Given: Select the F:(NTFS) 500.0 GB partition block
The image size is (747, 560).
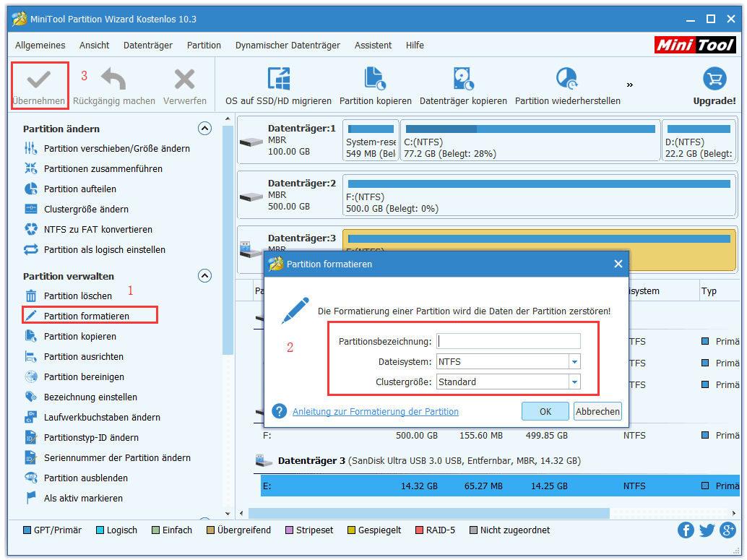Looking at the screenshot, I should tap(539, 195).
